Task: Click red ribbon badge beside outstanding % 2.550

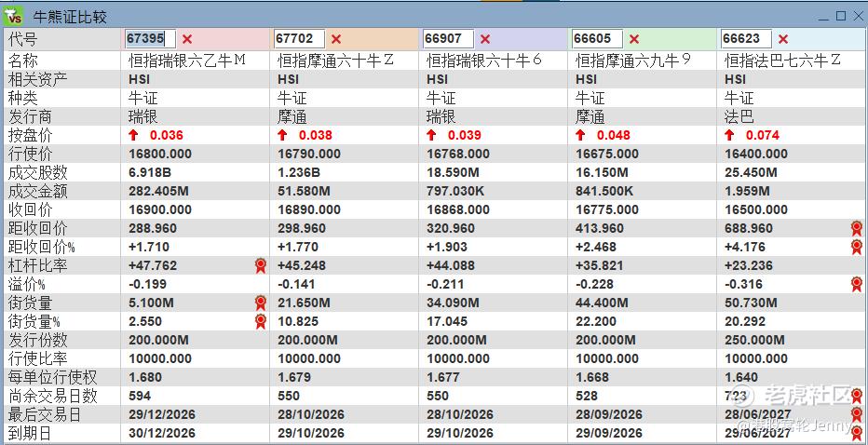Action: [x=260, y=321]
